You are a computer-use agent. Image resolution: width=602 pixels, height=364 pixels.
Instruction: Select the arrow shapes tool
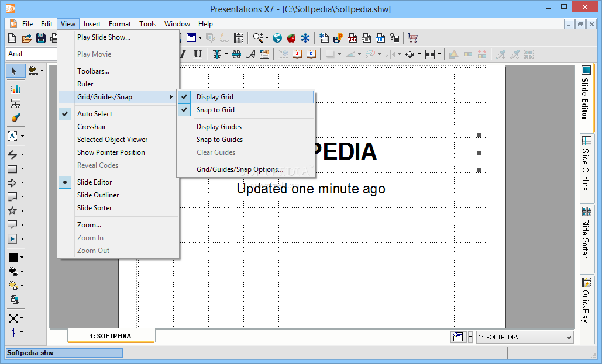click(13, 183)
